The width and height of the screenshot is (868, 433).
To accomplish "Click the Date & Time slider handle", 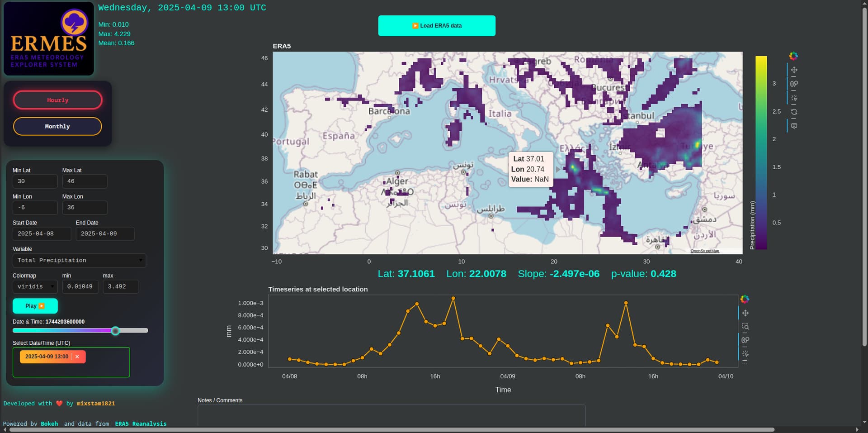I will [115, 331].
